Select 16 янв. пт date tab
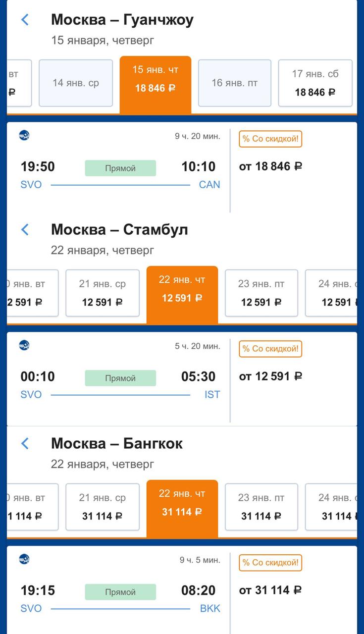 coord(235,83)
